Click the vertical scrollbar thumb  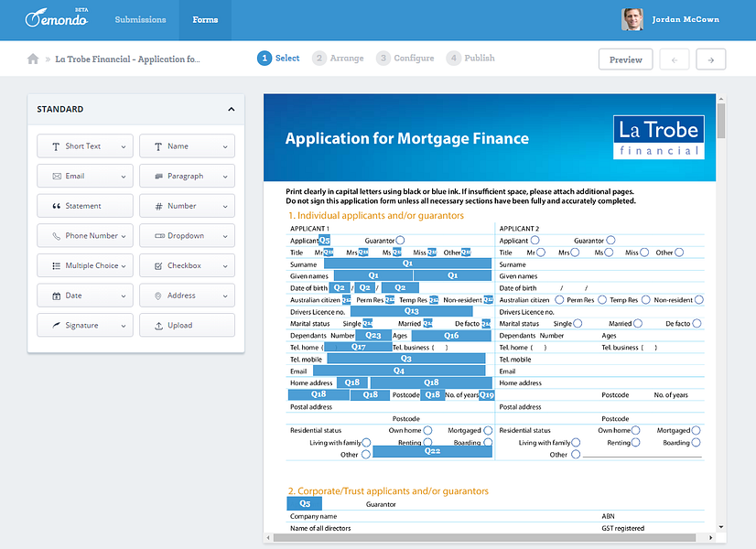point(721,121)
